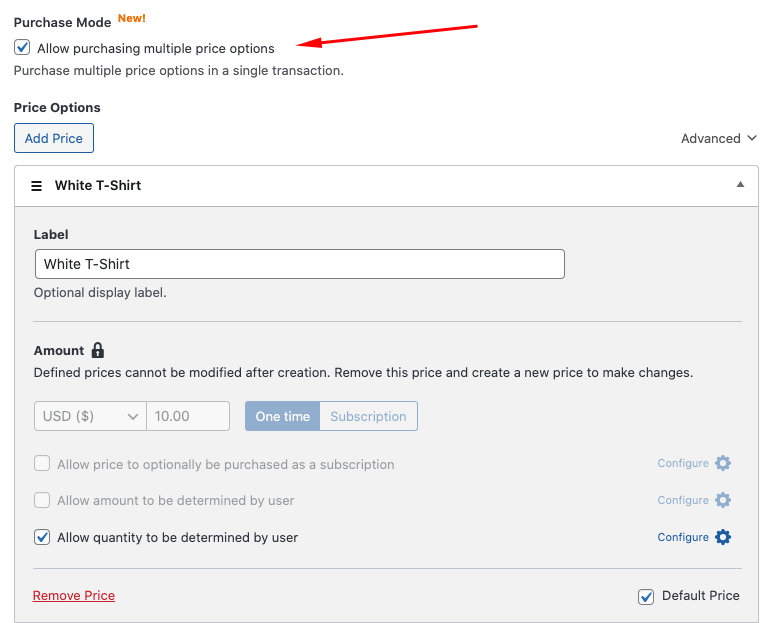Click the gear icon for user-determined amount
The height and width of the screenshot is (623, 771).
tap(723, 500)
